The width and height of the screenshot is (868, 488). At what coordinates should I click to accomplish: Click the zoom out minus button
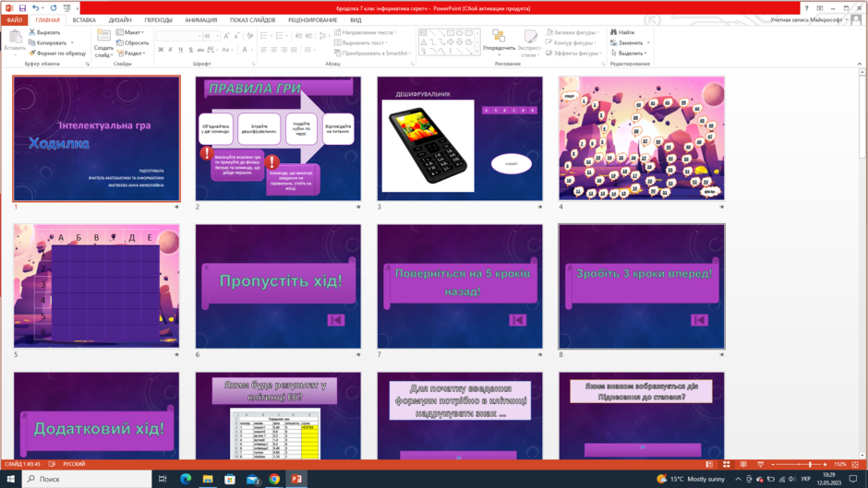(x=773, y=464)
